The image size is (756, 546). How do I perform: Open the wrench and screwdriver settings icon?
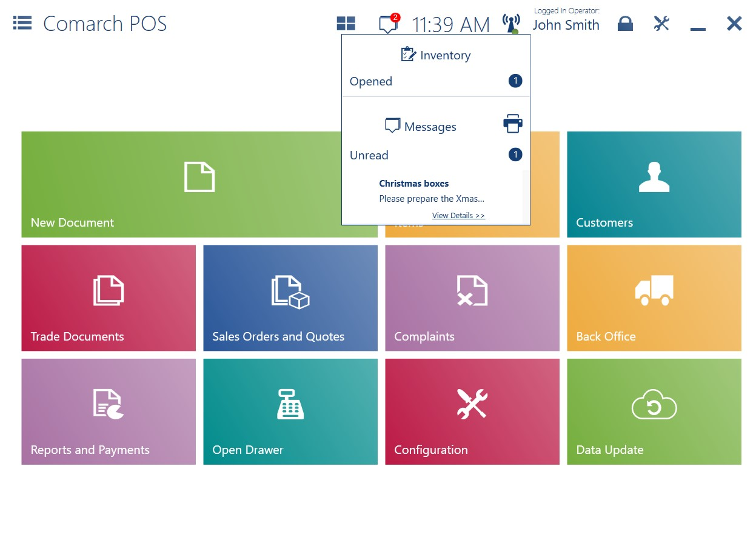click(661, 24)
